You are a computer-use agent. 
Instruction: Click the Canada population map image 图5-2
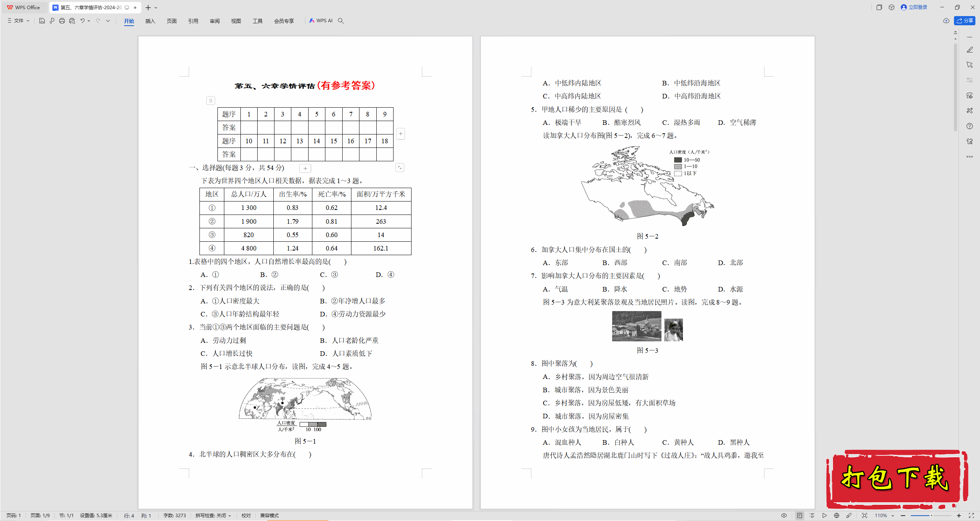(x=647, y=186)
